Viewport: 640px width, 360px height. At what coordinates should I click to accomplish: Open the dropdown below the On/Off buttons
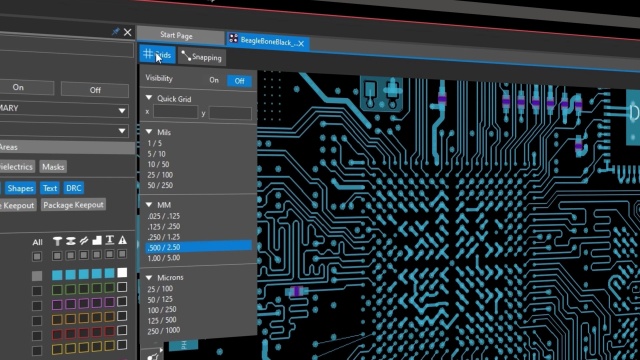tap(64, 109)
